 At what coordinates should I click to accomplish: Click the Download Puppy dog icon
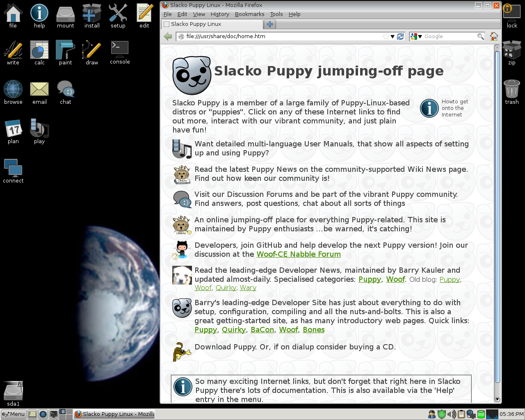point(182,352)
